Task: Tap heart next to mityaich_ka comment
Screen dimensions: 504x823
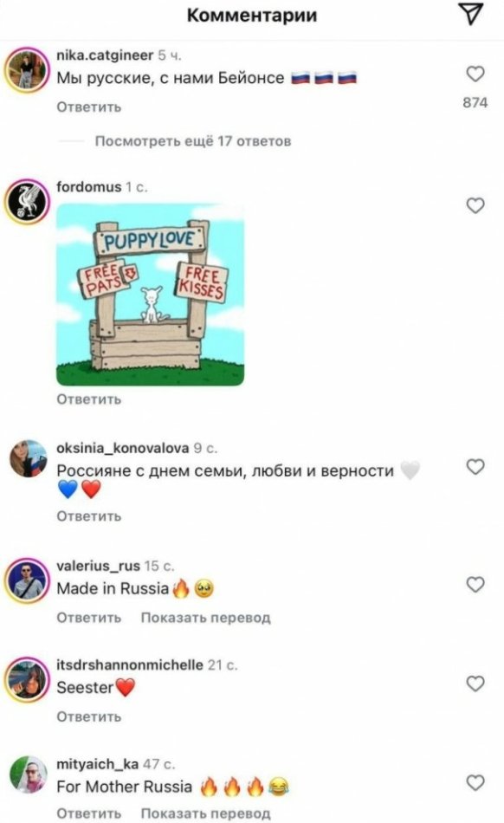Action: pyautogui.click(x=475, y=782)
